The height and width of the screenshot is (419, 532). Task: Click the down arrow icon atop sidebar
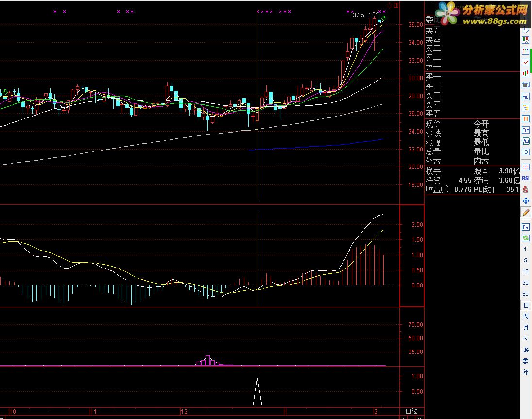pyautogui.click(x=525, y=30)
